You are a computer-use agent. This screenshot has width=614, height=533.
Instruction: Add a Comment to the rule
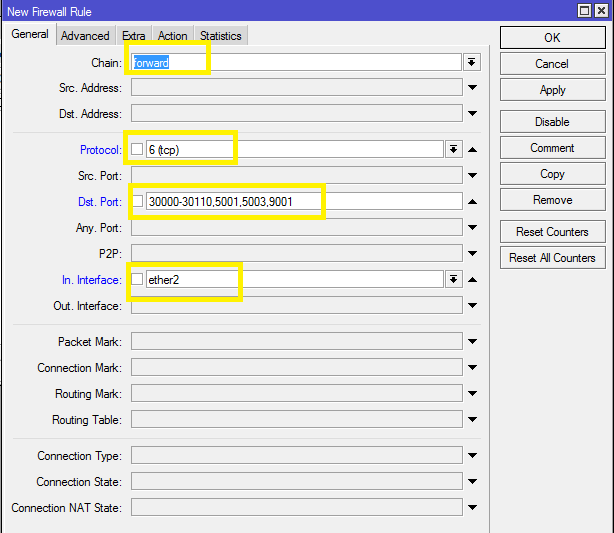(553, 148)
